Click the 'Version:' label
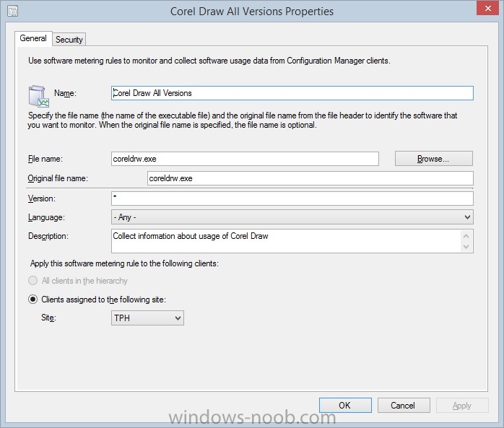Viewport: 504px width, 428px height. [41, 198]
